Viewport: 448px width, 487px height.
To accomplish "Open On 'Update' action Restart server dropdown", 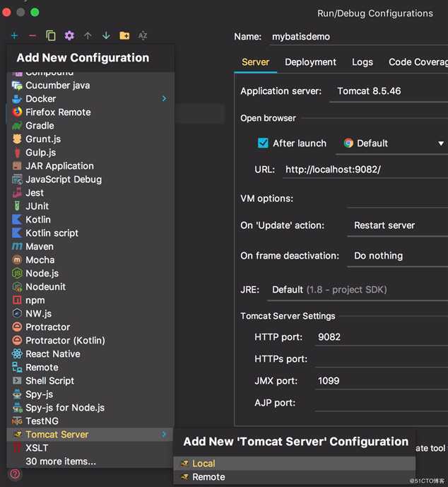I will (397, 225).
